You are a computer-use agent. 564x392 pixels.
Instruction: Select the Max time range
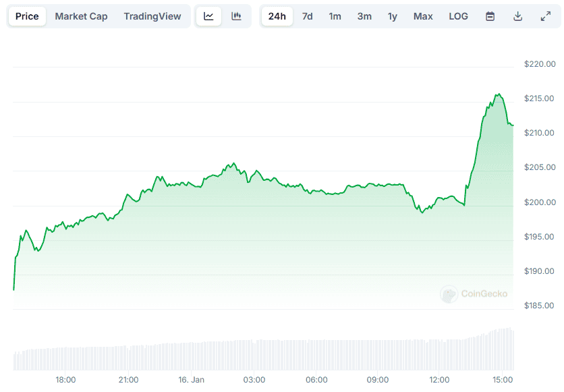point(423,16)
